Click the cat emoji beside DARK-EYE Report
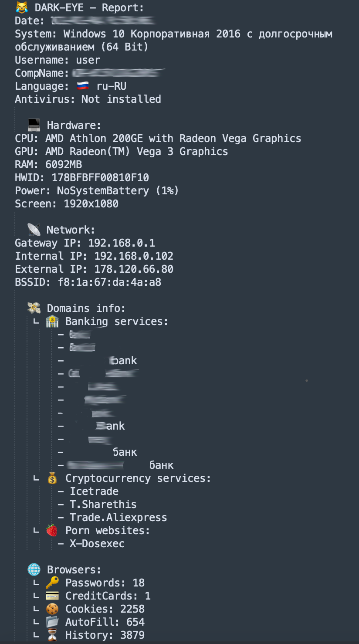Image resolution: width=359 pixels, height=644 pixels. click(21, 7)
